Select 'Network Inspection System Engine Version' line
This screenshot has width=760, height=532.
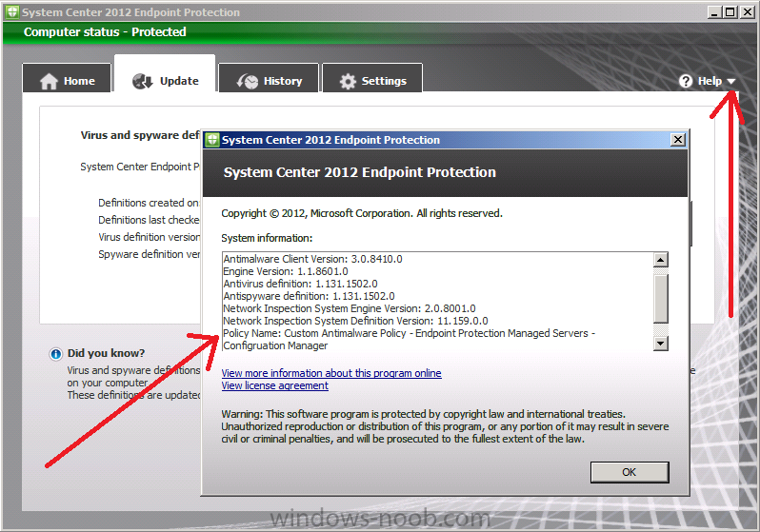349,308
